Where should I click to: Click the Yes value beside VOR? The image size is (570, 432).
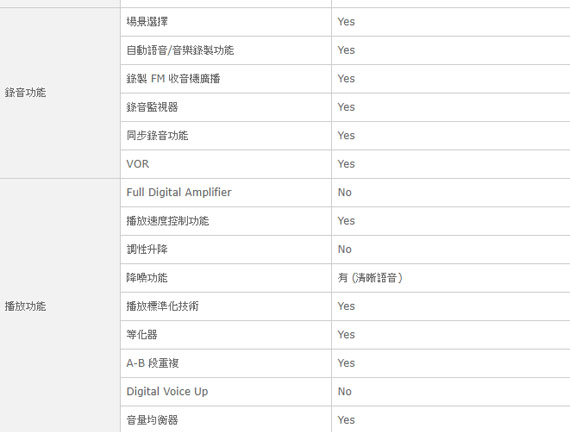[x=346, y=164]
